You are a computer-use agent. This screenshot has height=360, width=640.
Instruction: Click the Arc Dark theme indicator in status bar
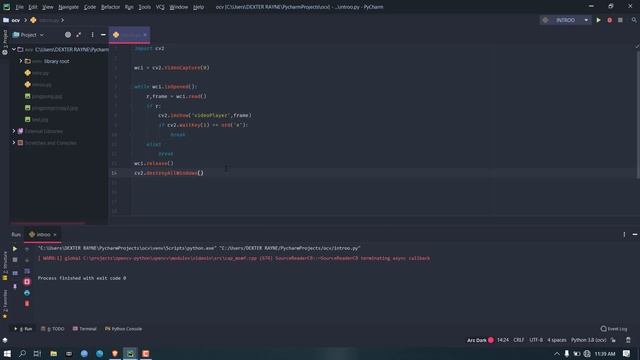point(480,340)
